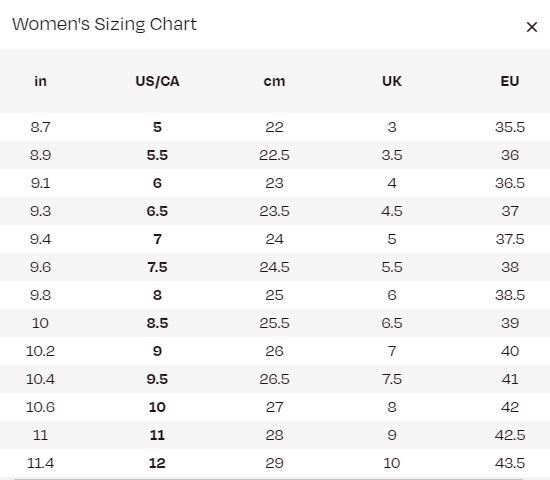Click the EU 35.5 cell
Image resolution: width=550 pixels, height=480 pixels.
(510, 127)
